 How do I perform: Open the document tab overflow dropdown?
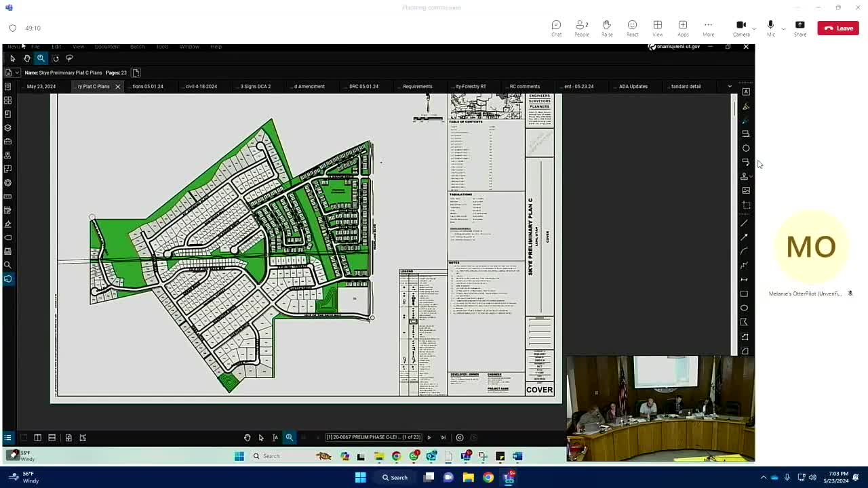coord(729,86)
